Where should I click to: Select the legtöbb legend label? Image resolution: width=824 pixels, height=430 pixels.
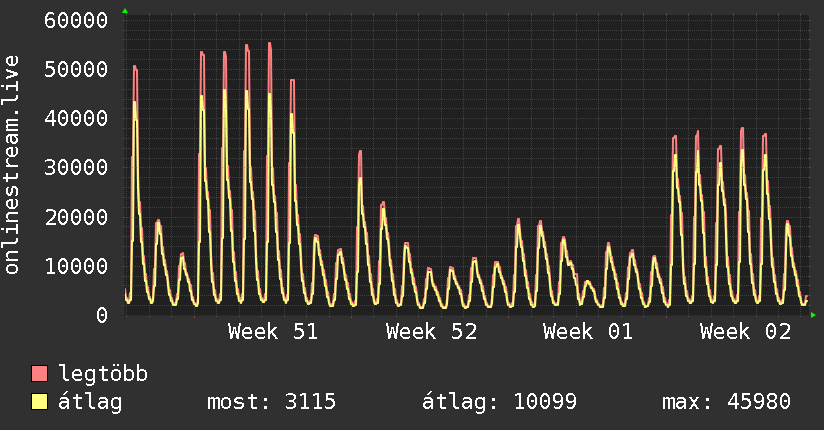click(x=103, y=374)
